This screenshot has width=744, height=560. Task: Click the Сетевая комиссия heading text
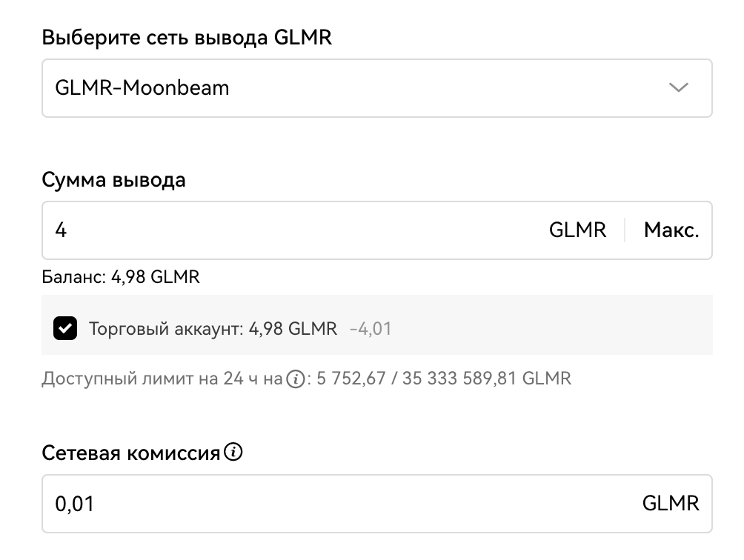(131, 453)
